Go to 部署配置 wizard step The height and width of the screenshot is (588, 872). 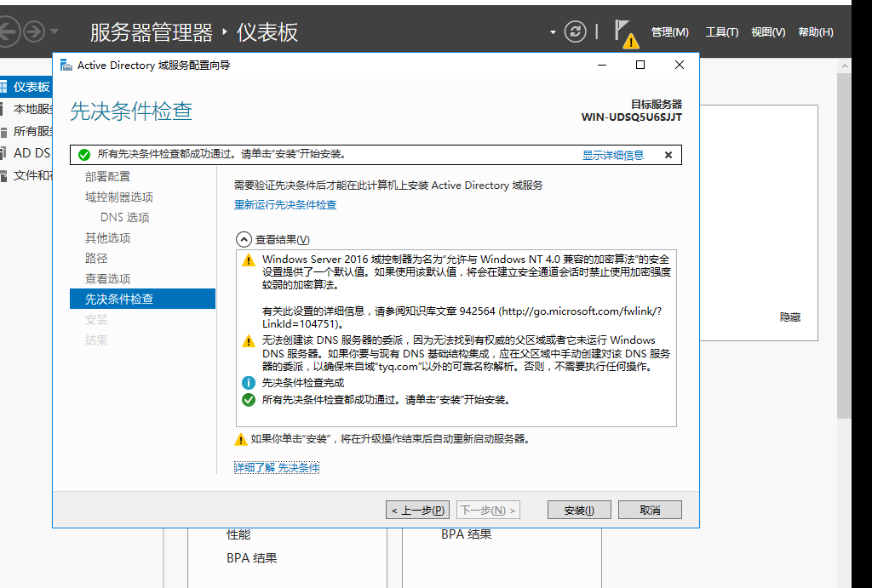[107, 177]
